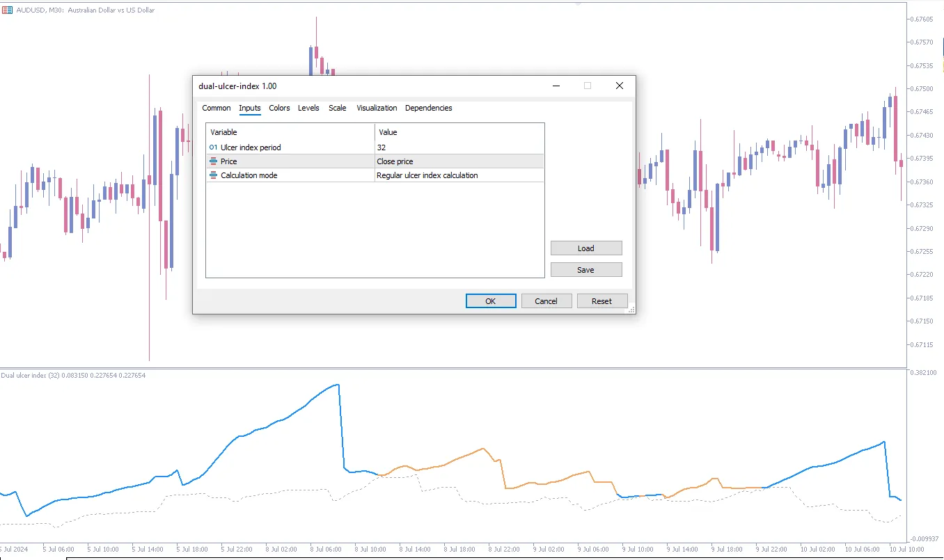Open the Dependencies tab
This screenshot has height=560, width=944.
[x=428, y=108]
